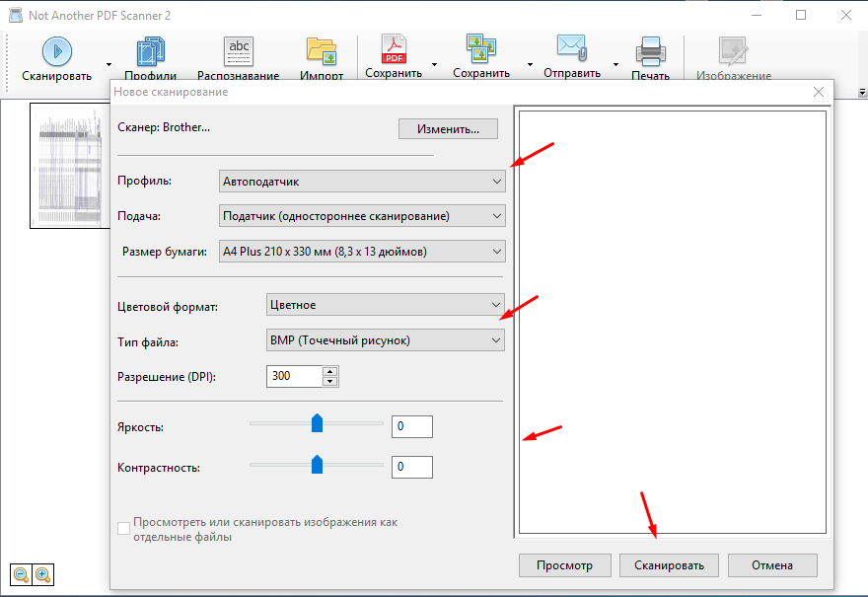Click the Изображение toolbar icon
The image size is (868, 597).
(x=734, y=51)
